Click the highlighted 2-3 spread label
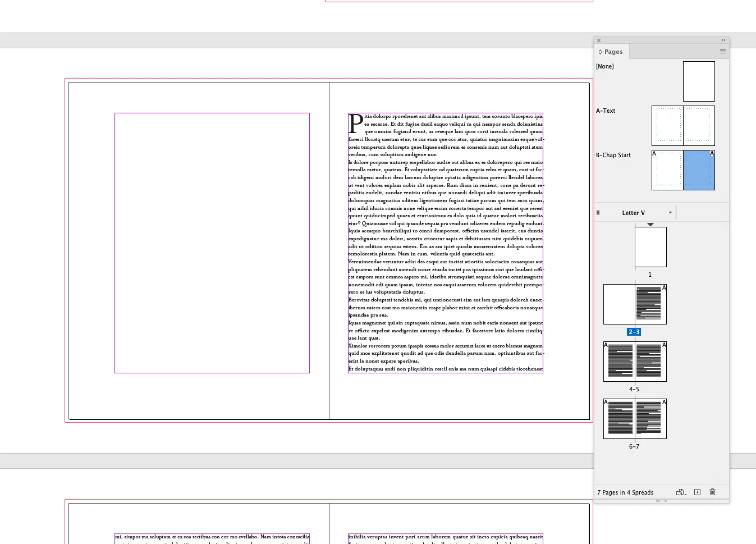 click(x=634, y=332)
